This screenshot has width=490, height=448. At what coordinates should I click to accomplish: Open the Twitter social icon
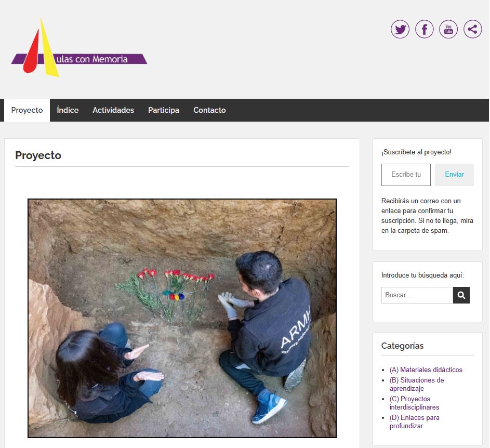click(400, 29)
